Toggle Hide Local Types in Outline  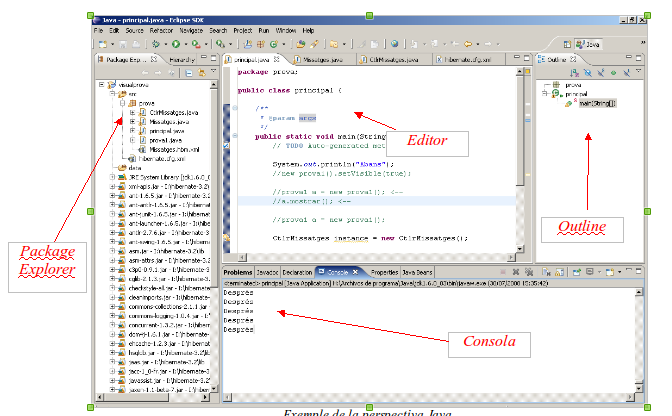coord(627,73)
